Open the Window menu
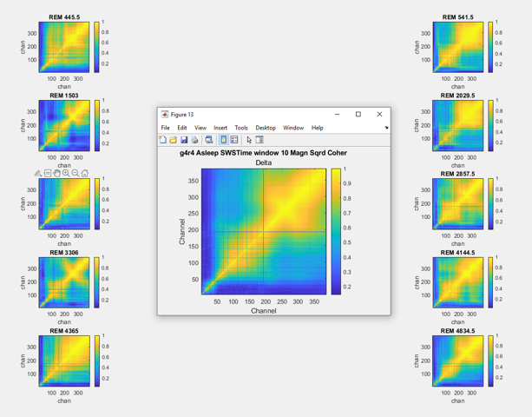 point(293,128)
